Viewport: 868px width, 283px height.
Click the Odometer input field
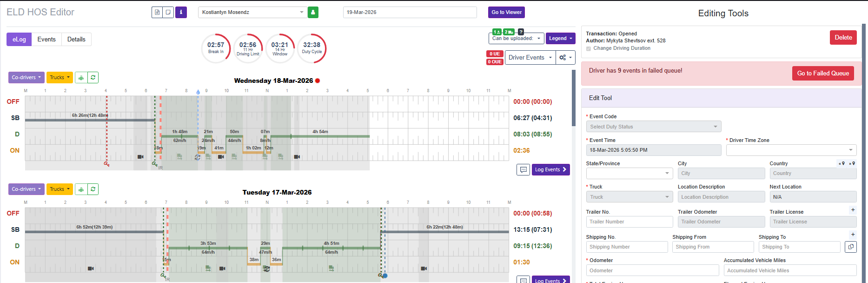point(652,270)
